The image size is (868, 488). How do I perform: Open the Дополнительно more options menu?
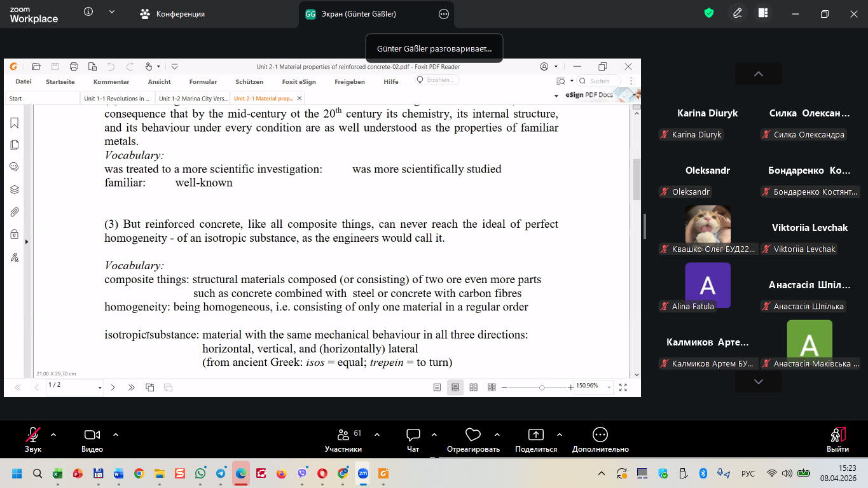point(600,435)
